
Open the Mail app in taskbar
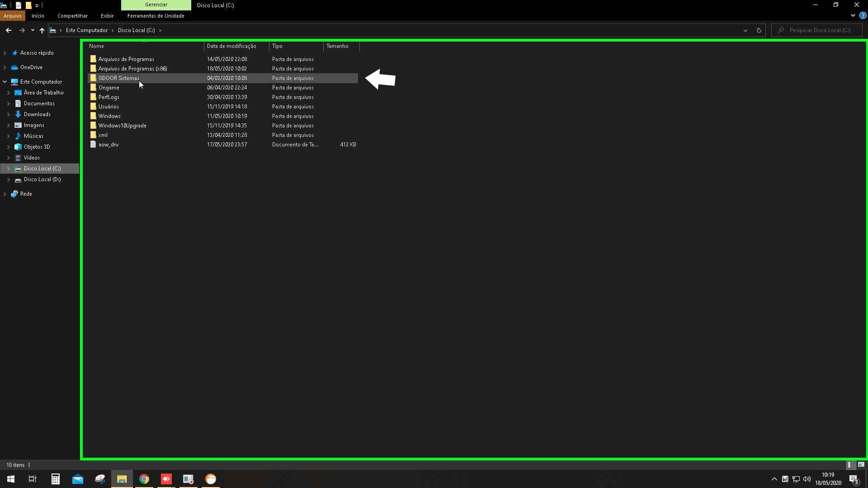78,479
